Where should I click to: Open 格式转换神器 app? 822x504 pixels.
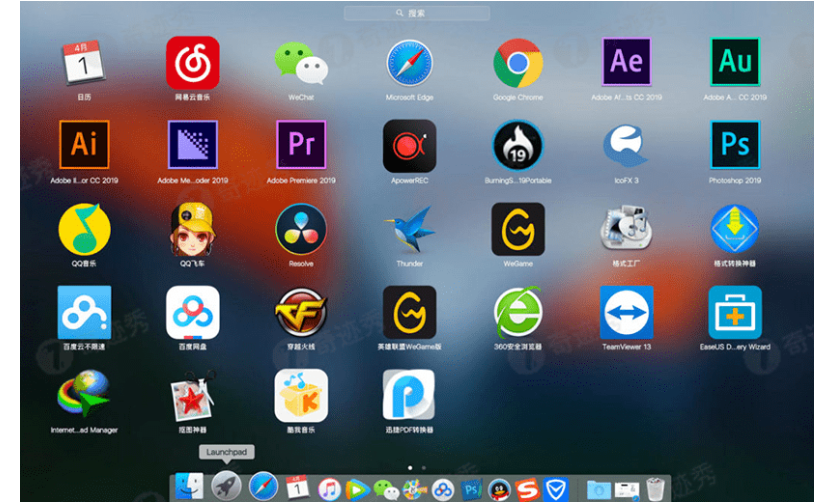(735, 229)
